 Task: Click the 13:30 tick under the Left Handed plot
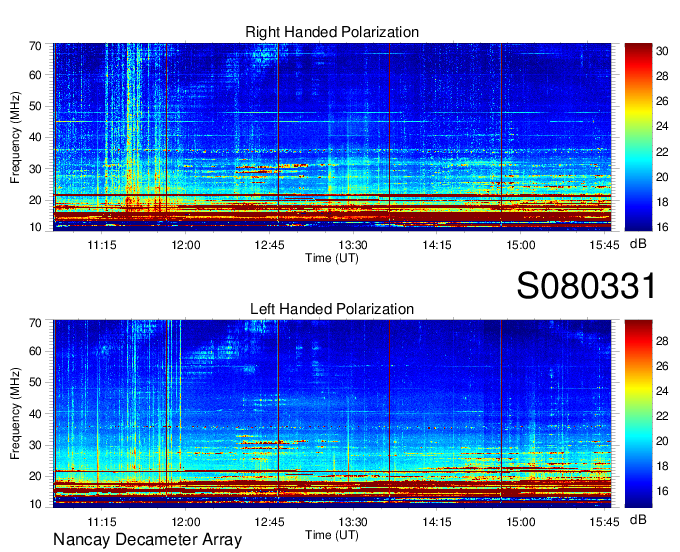tap(353, 522)
